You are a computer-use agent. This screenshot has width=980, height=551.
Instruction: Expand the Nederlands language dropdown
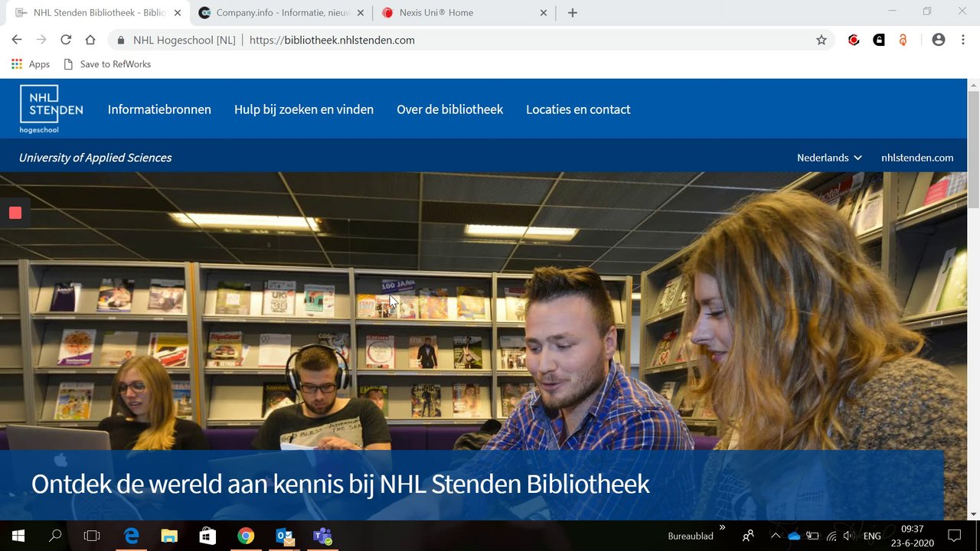pos(829,158)
